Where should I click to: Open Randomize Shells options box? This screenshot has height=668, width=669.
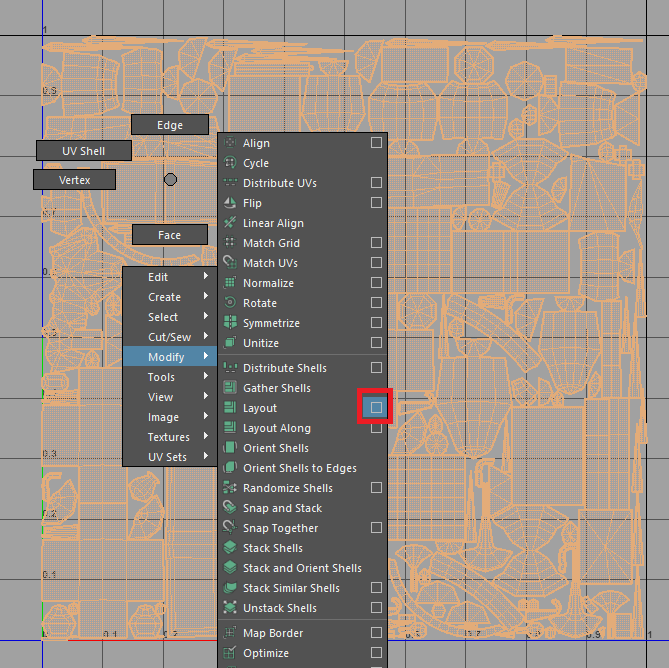(x=376, y=488)
